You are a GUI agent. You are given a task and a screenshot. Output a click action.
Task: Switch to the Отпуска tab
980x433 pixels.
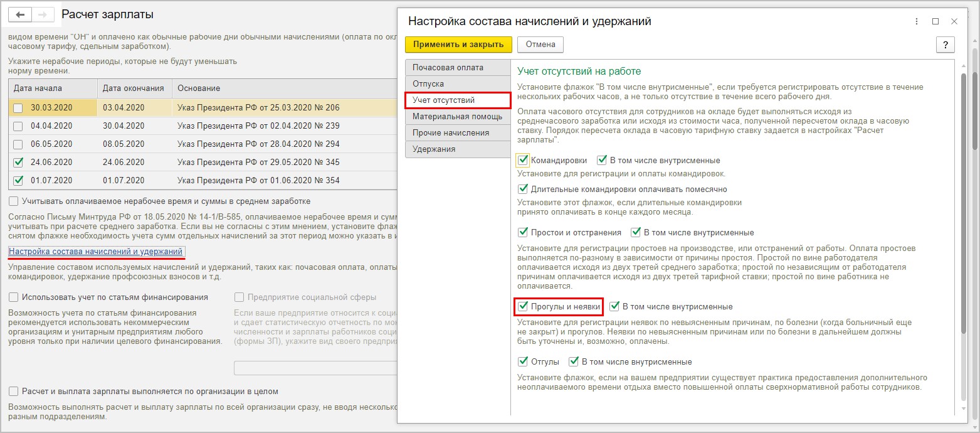coord(458,84)
